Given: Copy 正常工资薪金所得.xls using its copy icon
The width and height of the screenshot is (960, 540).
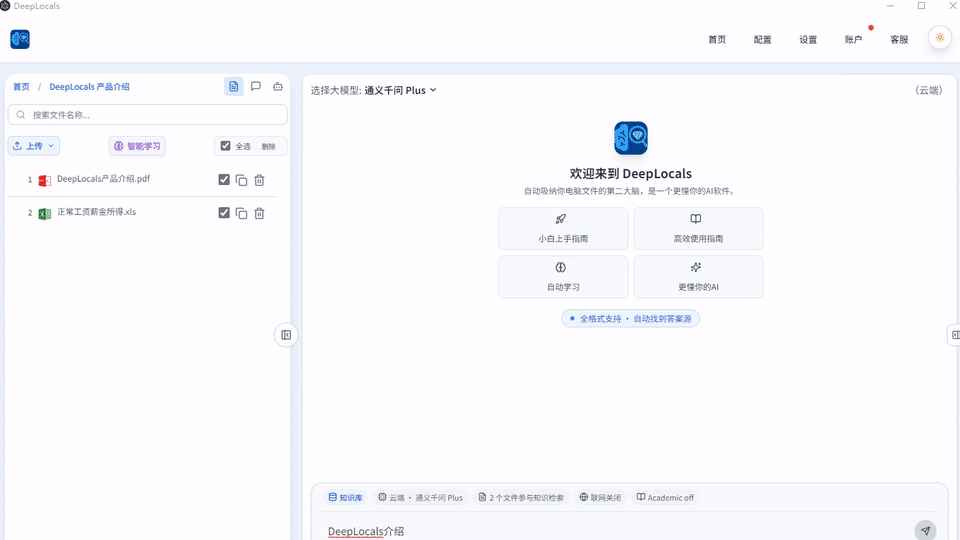Looking at the screenshot, I should coord(241,213).
